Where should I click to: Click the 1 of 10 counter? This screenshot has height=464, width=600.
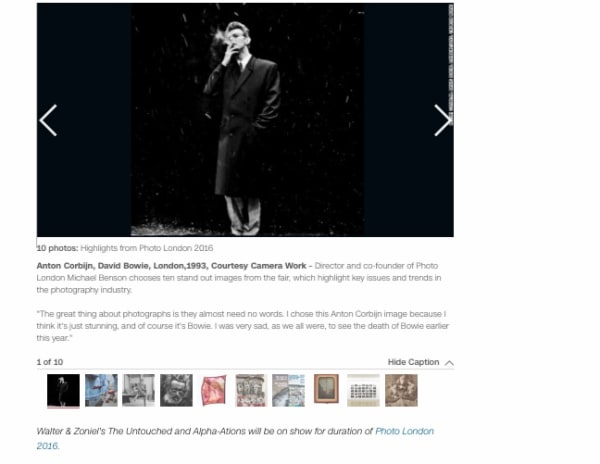[50, 362]
